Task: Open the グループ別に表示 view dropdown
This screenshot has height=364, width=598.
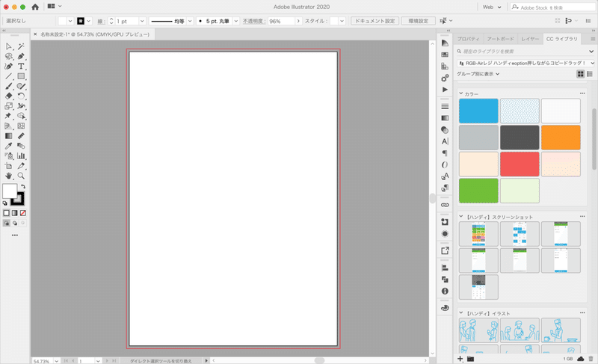Action: pyautogui.click(x=478, y=74)
